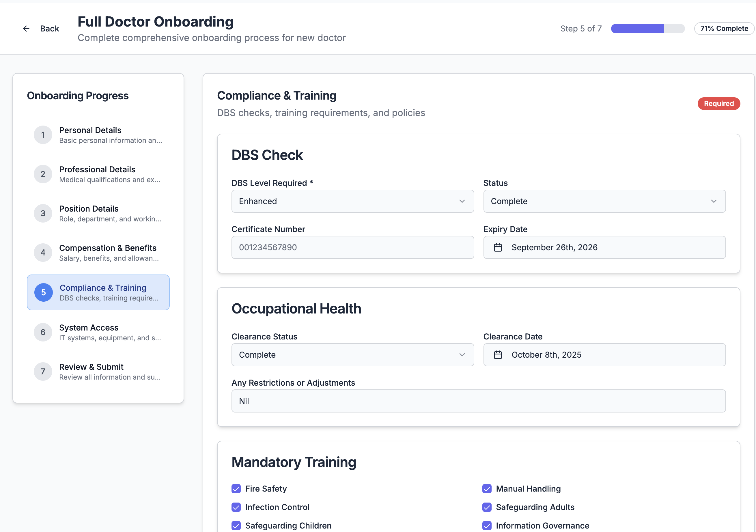Uncheck the Fire Safety checkbox
This screenshot has height=532, width=756.
tap(236, 488)
